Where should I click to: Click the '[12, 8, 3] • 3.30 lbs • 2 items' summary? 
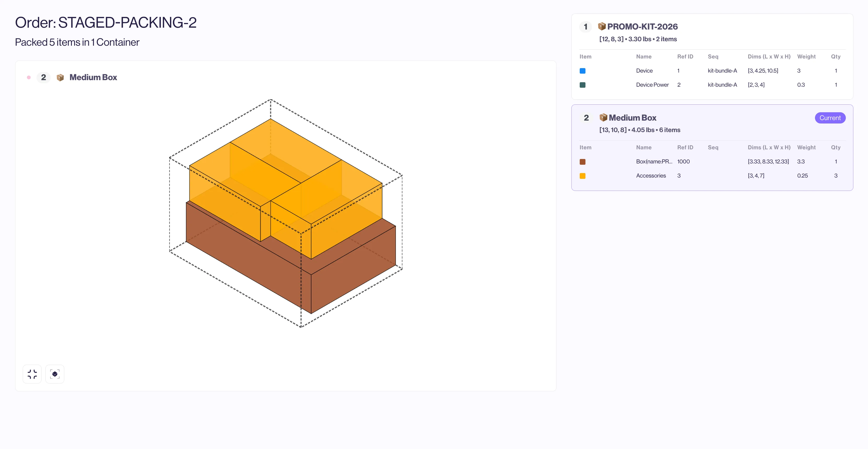click(638, 39)
